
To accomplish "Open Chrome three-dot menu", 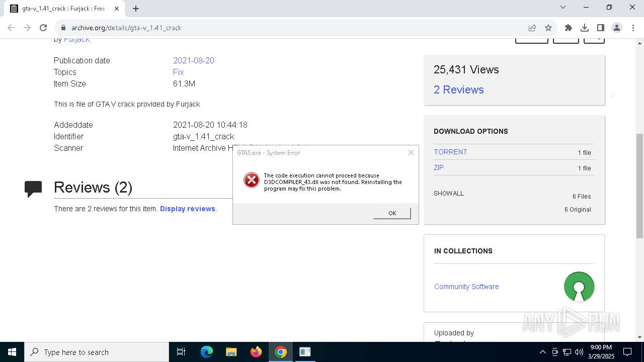I will pos(632,28).
